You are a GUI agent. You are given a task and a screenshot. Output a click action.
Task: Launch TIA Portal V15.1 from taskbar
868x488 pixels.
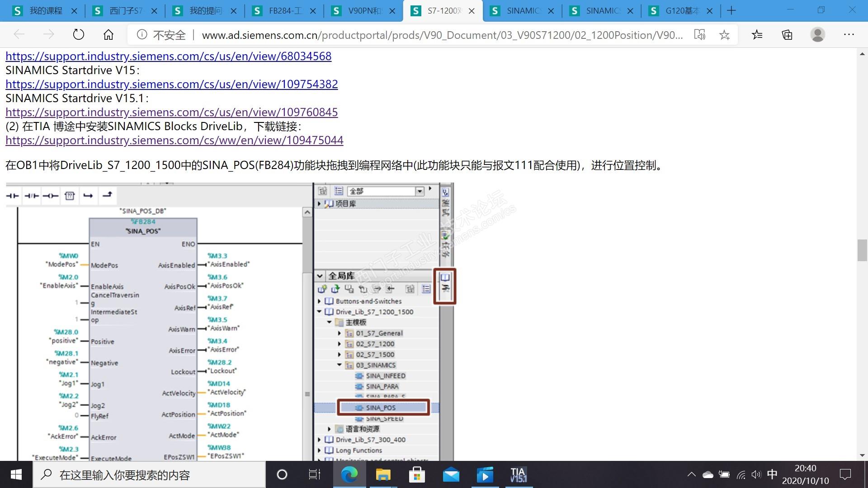(518, 475)
